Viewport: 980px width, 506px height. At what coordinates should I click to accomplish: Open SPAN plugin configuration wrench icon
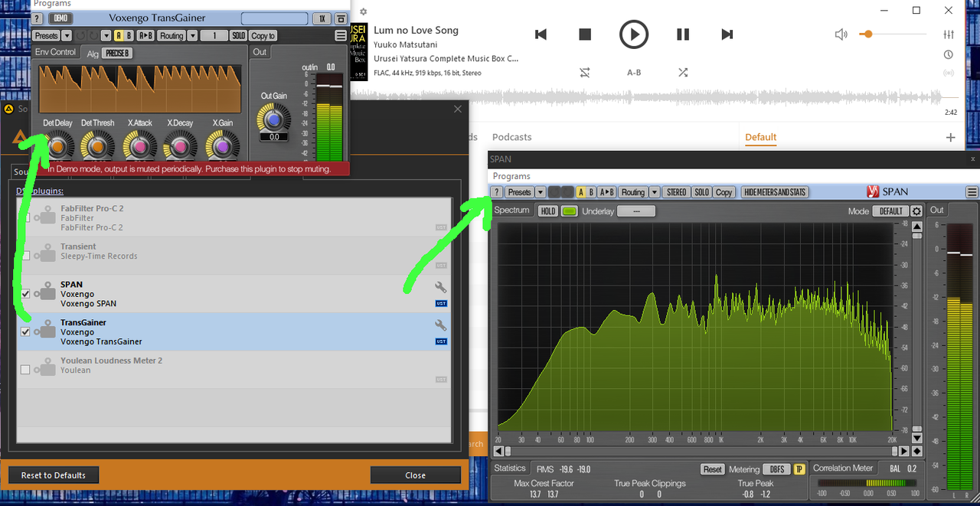[441, 287]
